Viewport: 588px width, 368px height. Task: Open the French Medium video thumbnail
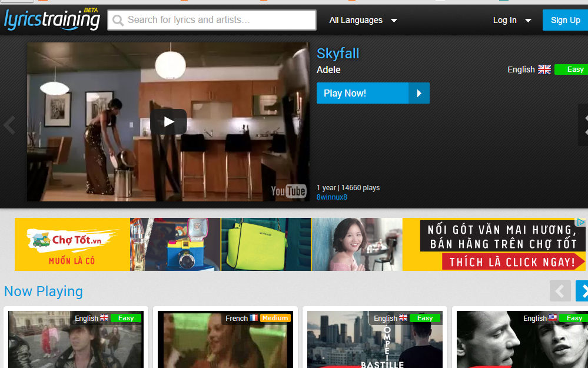point(225,340)
